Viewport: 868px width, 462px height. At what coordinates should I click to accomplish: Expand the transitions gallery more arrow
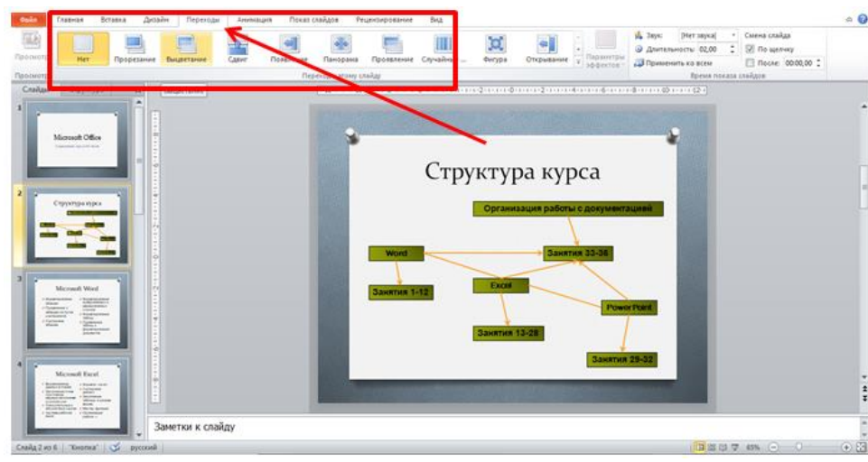(x=578, y=62)
